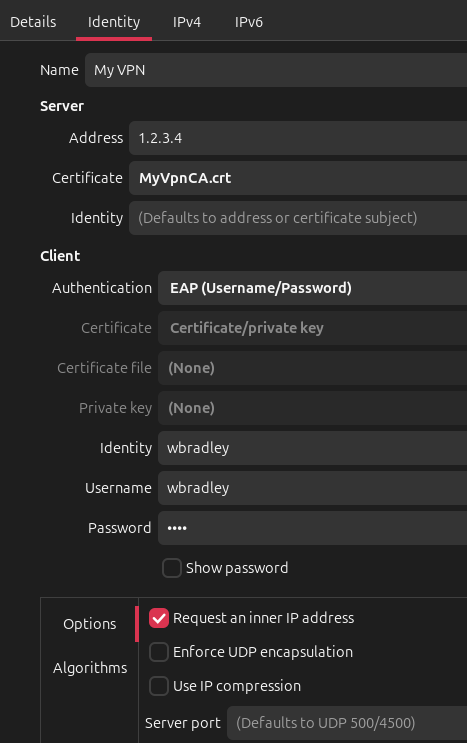The image size is (467, 743).
Task: Edit the server Address field 1.2.3.4
Action: click(298, 138)
